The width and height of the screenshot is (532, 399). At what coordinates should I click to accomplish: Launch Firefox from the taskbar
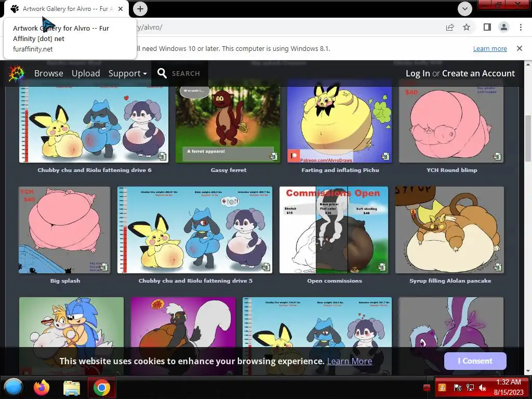click(x=42, y=388)
